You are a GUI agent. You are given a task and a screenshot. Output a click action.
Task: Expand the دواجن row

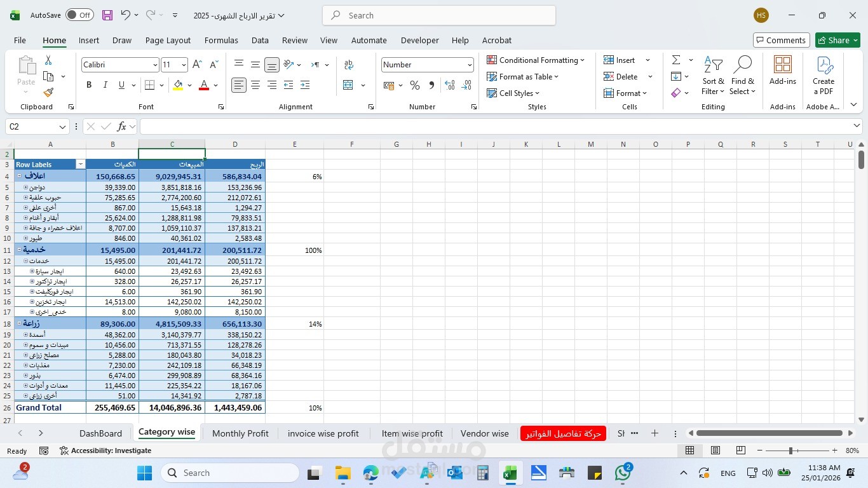[26, 187]
